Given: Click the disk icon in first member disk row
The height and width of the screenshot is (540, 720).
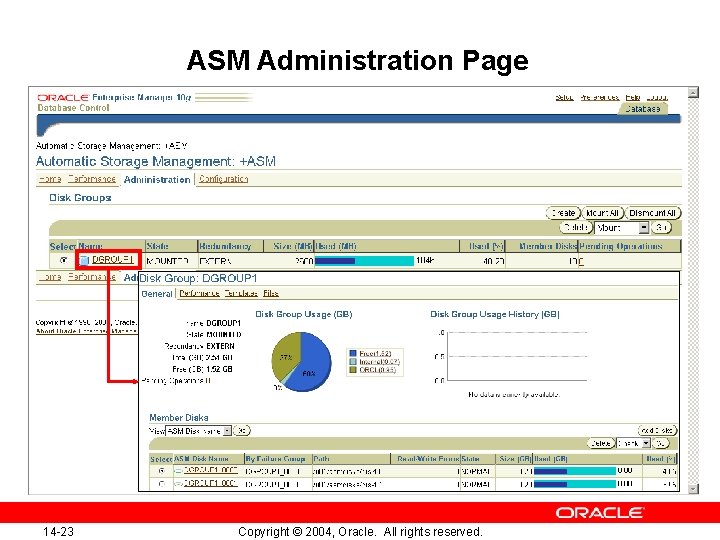Looking at the screenshot, I should click(x=178, y=471).
